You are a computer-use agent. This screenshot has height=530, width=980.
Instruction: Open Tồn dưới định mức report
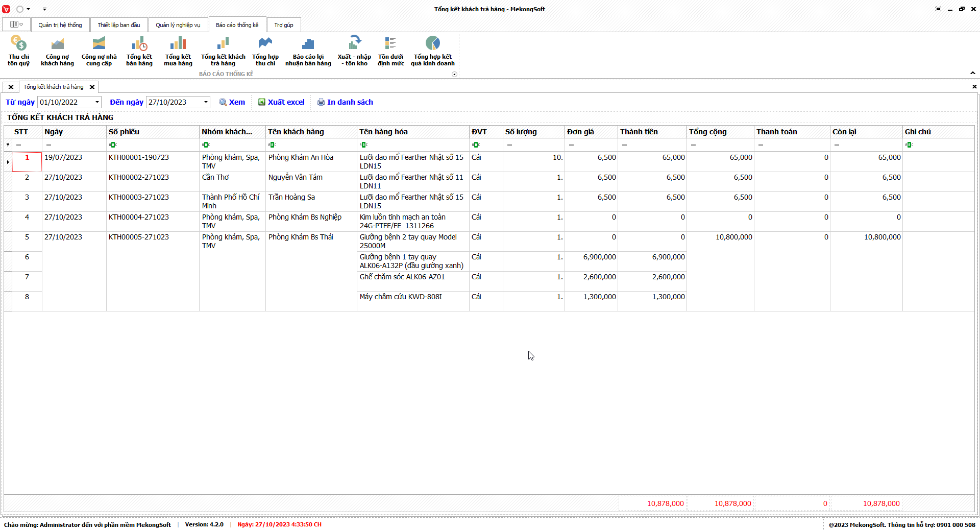pyautogui.click(x=390, y=50)
